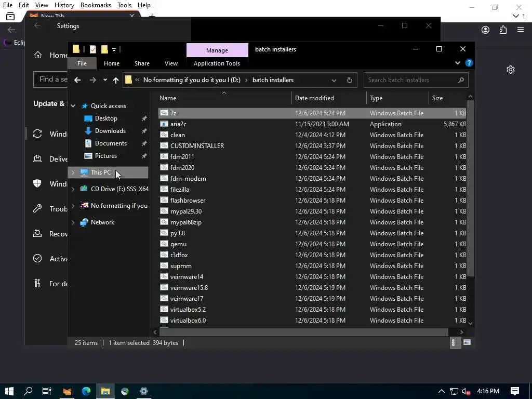This screenshot has width=532, height=399.
Task: Show hidden tray icons chevron
Action: pyautogui.click(x=441, y=391)
